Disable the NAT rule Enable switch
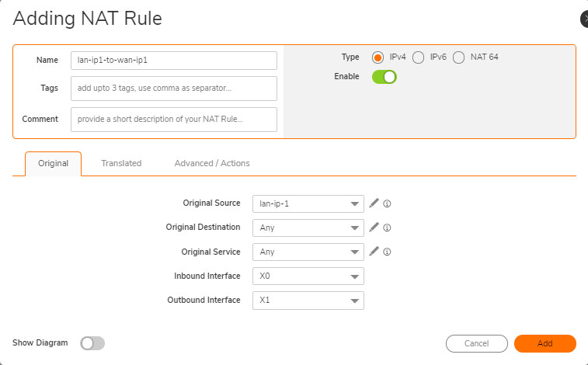The image size is (588, 365). coord(384,77)
